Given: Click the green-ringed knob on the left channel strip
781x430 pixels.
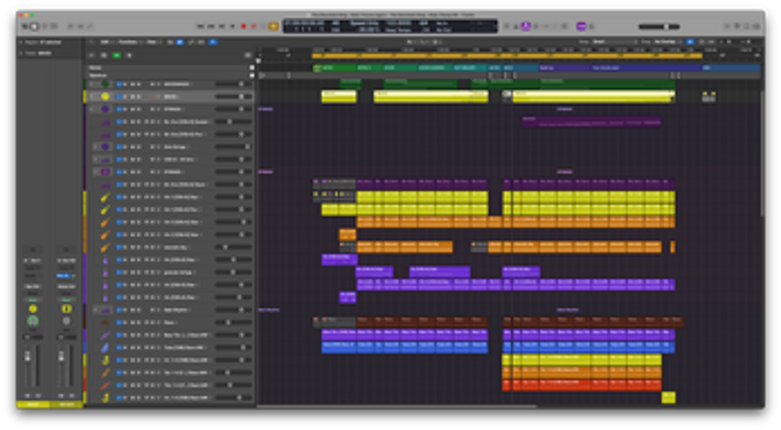Looking at the screenshot, I should tap(33, 321).
